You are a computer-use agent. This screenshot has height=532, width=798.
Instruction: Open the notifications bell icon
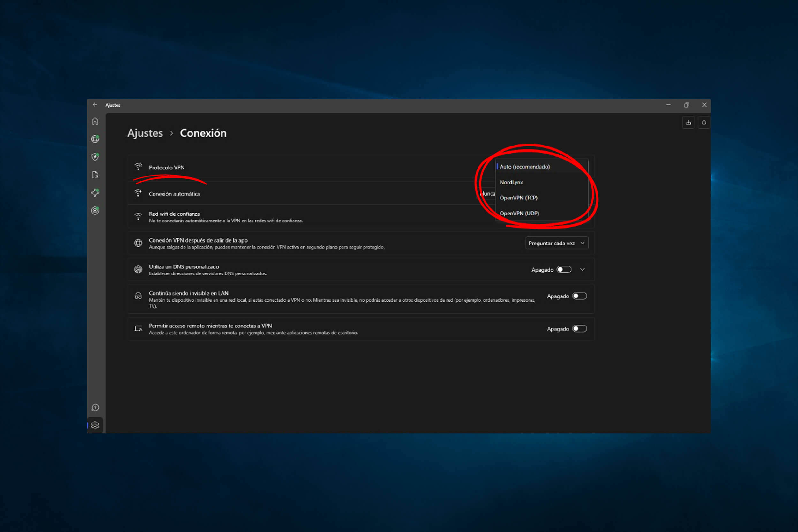click(x=704, y=123)
